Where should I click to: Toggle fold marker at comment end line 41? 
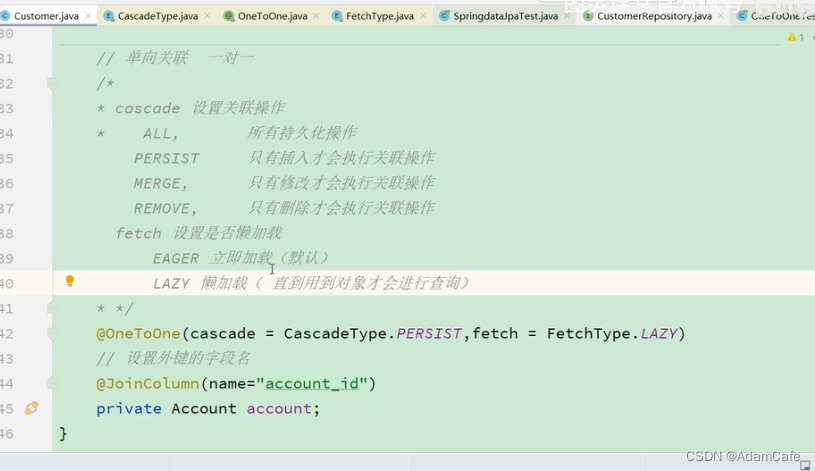[52, 308]
